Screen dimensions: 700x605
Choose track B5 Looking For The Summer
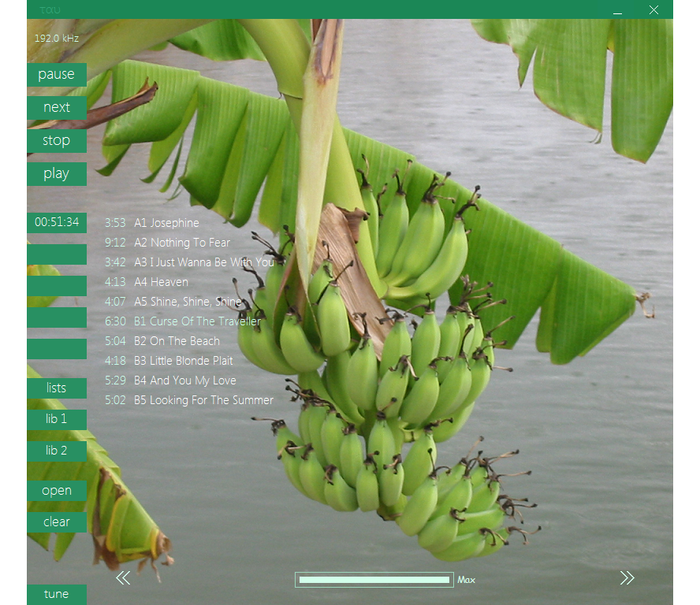click(x=203, y=400)
